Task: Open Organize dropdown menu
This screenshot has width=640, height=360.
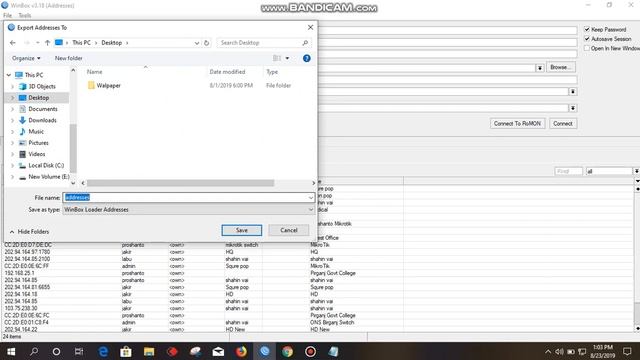Action: click(26, 58)
